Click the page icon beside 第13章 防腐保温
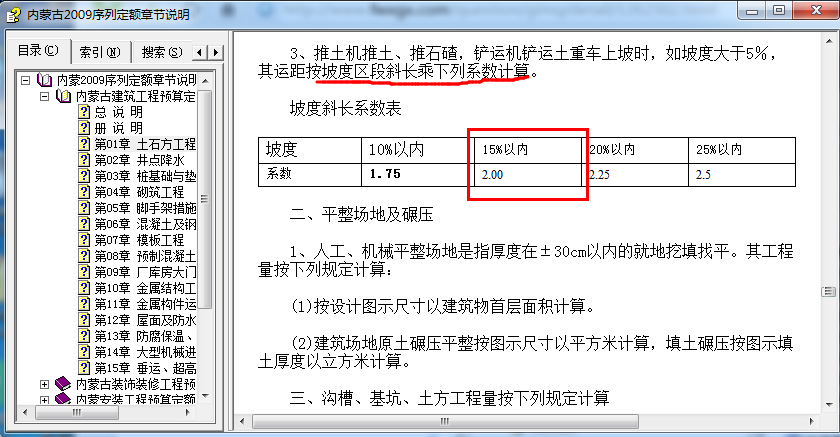 point(84,336)
